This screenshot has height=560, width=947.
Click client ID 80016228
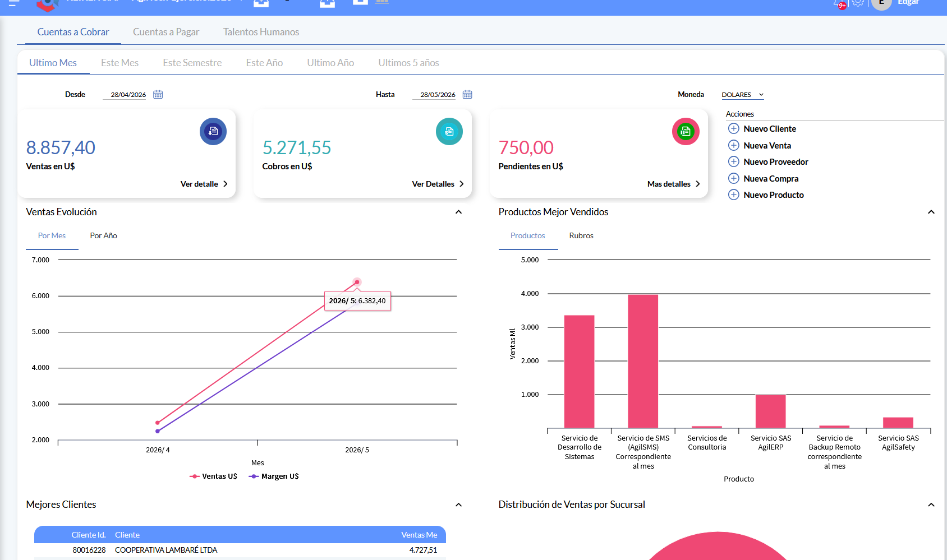(x=89, y=550)
